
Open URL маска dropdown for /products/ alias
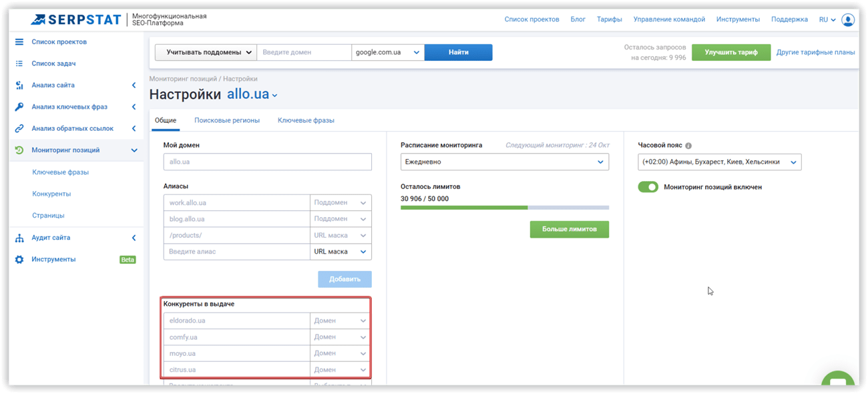click(x=341, y=235)
